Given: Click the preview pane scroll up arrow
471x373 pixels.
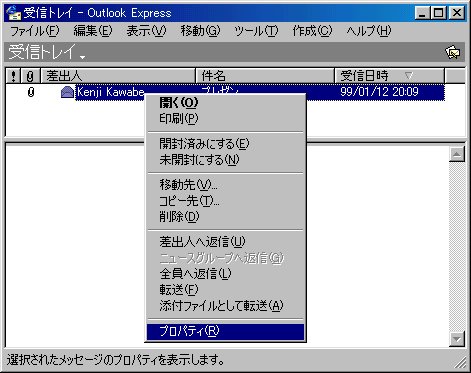Looking at the screenshot, I should 457,154.
